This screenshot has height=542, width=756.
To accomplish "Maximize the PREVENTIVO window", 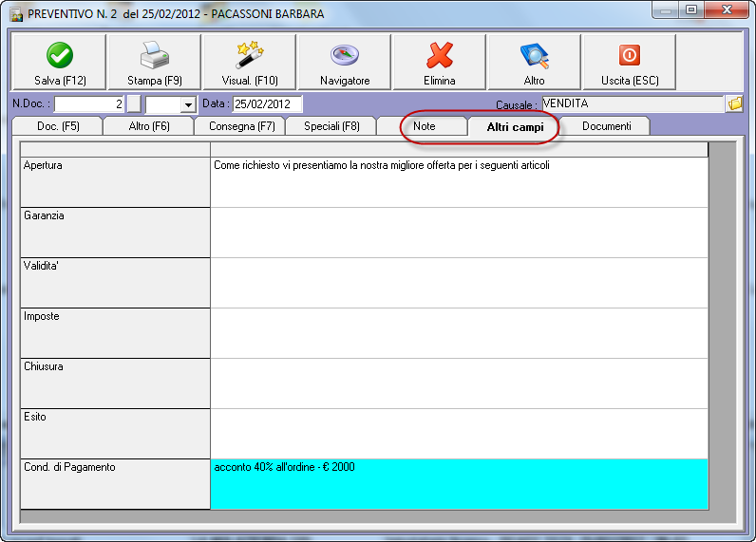I will click(691, 9).
